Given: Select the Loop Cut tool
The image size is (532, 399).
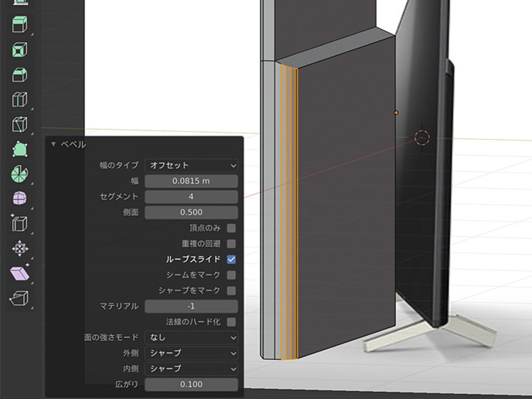Looking at the screenshot, I should point(20,100).
